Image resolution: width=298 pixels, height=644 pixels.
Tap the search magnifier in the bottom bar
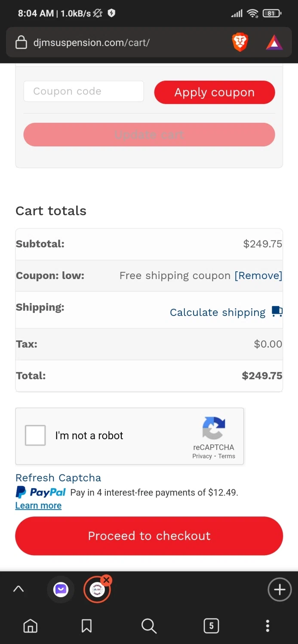pos(149,626)
